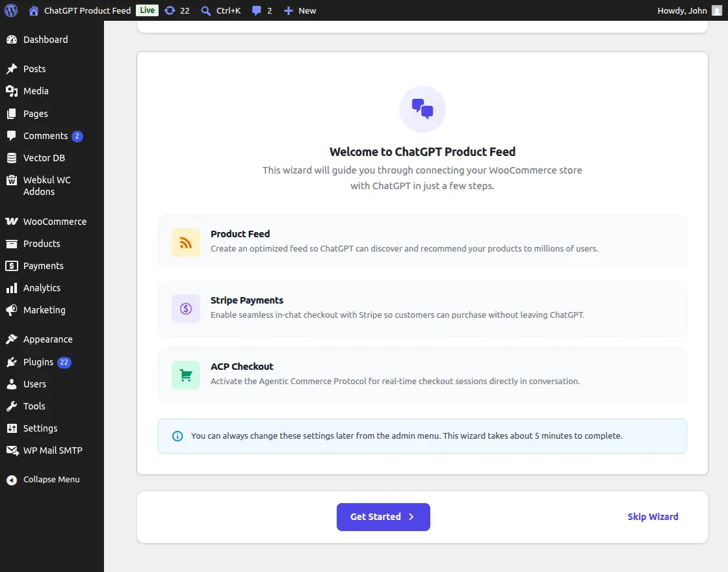Click the updates icon showing 22

tap(170, 10)
